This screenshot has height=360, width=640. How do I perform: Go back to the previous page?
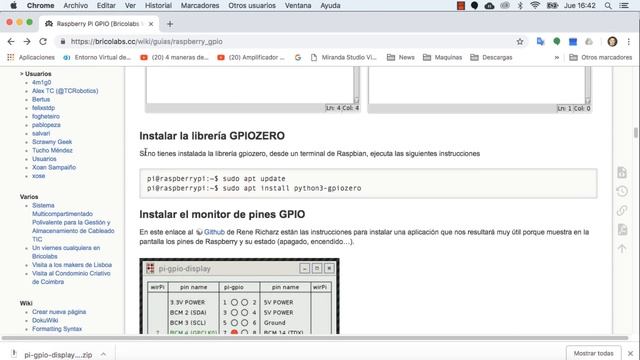pos(11,42)
